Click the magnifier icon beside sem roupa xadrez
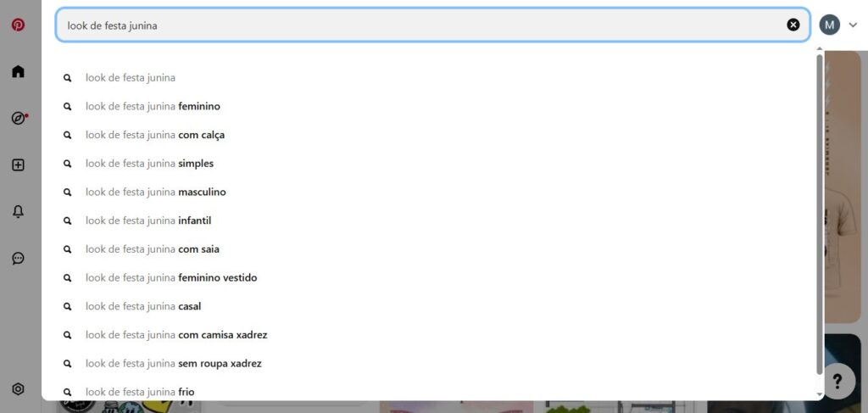Viewport: 868px width, 413px height. click(x=68, y=364)
